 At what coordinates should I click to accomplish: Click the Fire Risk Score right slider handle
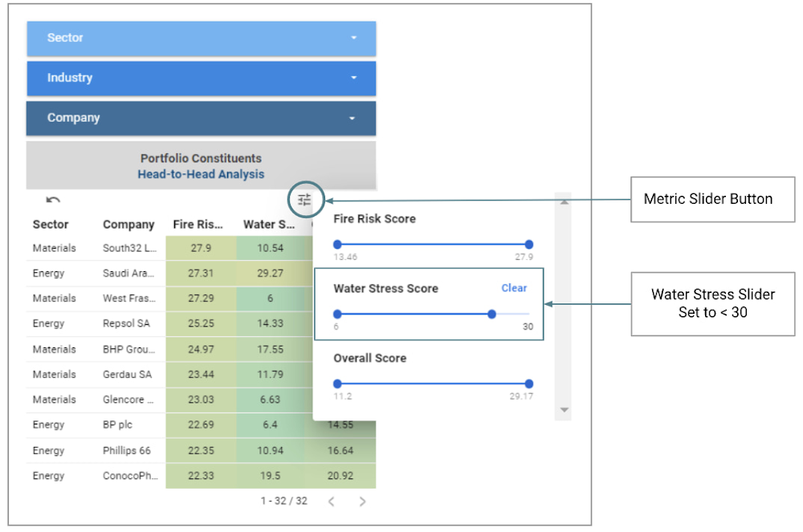pyautogui.click(x=528, y=245)
